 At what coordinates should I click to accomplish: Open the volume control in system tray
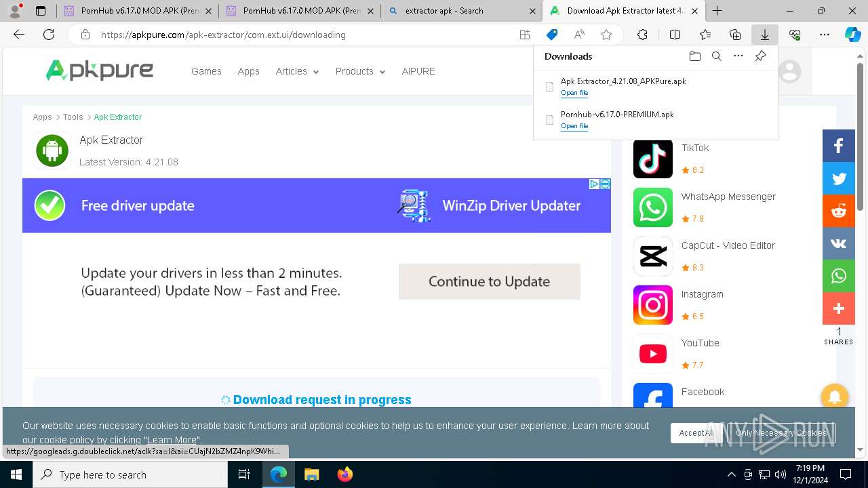tap(780, 474)
